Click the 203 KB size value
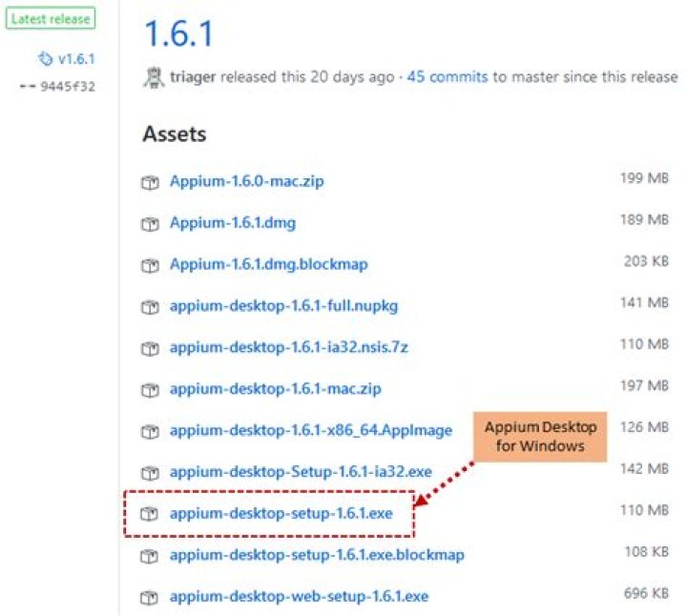Screen dimensions: 687x616 pos(646,261)
